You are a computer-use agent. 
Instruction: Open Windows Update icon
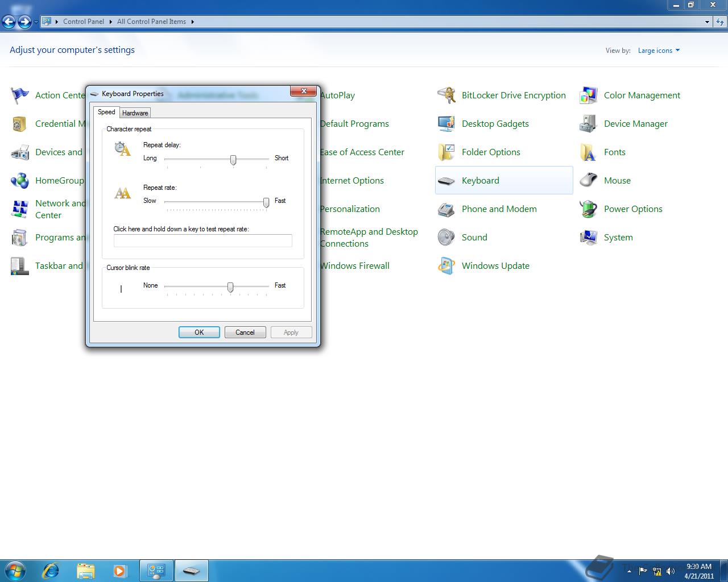click(446, 266)
